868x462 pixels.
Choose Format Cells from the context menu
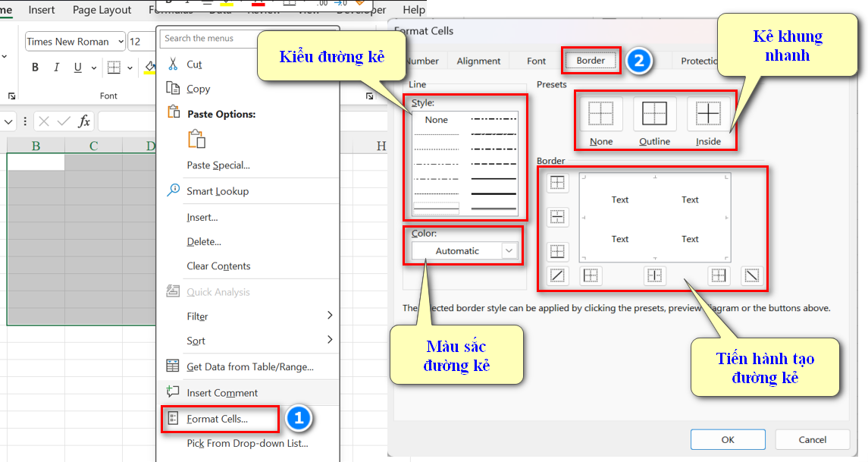(x=218, y=419)
